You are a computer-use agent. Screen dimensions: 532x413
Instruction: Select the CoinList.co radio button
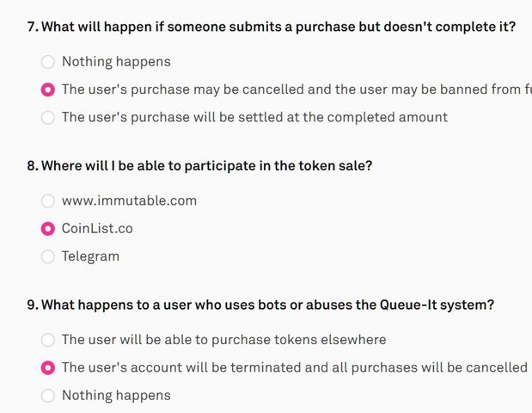[x=48, y=229]
